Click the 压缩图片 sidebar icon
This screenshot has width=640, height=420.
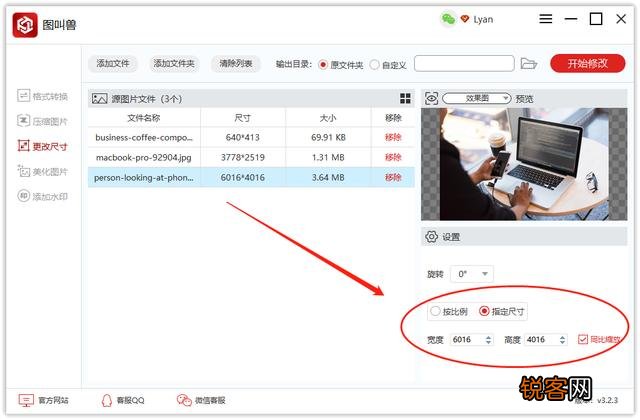[23, 121]
